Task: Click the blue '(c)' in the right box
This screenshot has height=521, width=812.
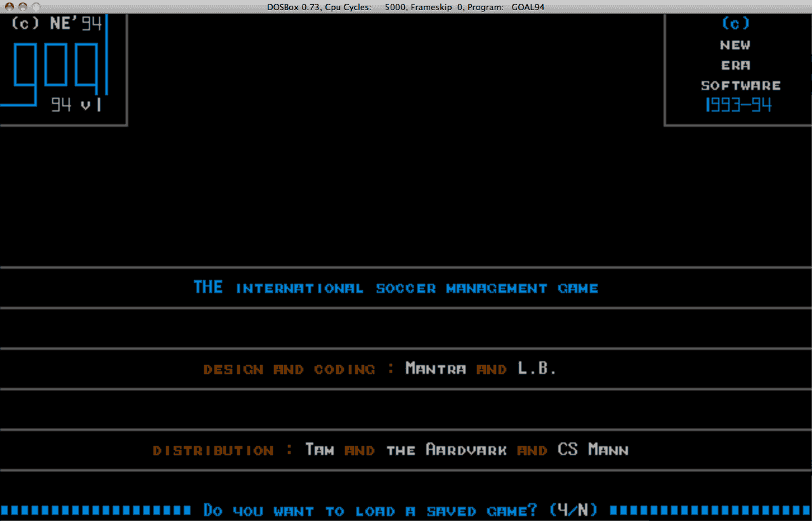Action: [736, 24]
